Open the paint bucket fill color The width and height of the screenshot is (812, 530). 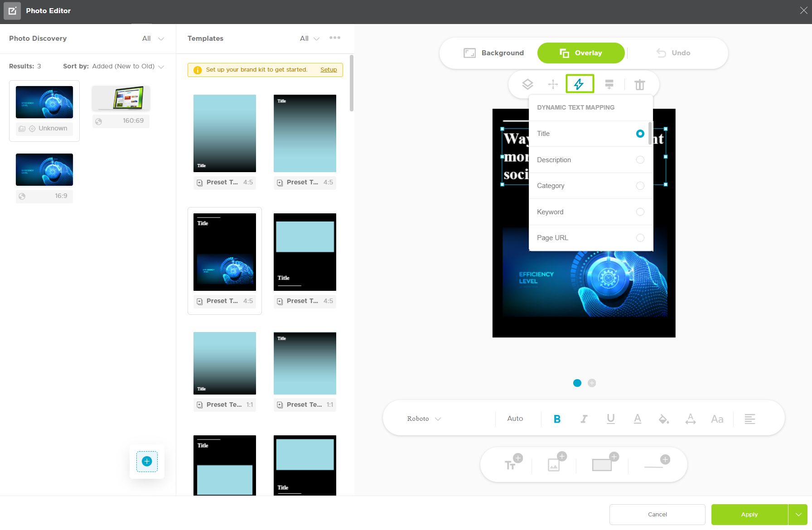click(664, 419)
